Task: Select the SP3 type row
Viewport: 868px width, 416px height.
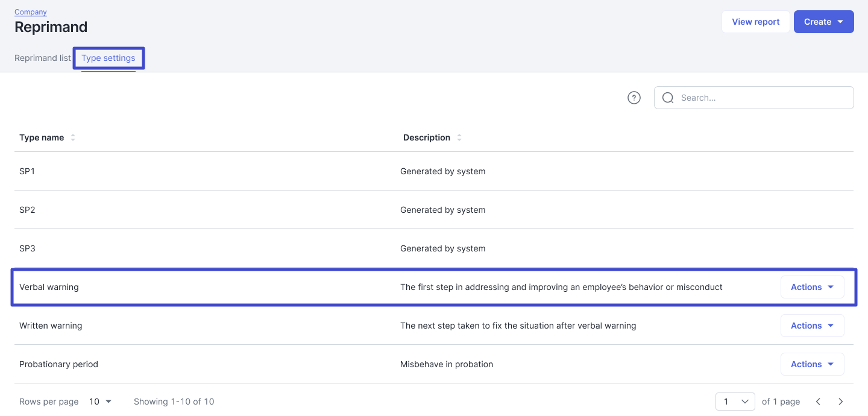Action: pos(27,248)
